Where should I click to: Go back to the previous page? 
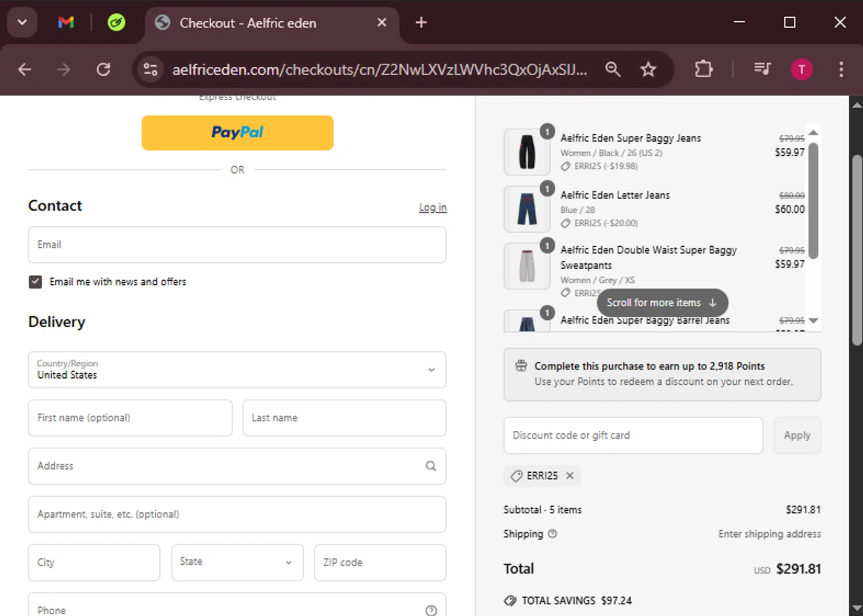tap(25, 70)
